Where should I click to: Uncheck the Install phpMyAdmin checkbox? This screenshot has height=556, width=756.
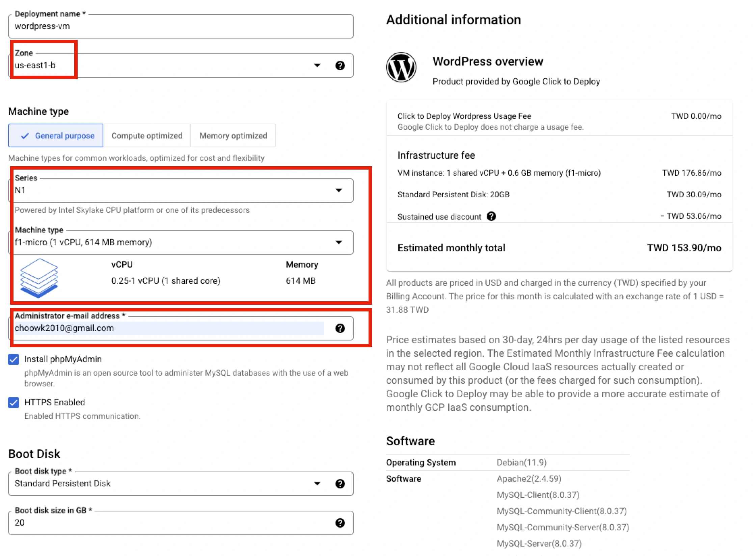point(13,359)
